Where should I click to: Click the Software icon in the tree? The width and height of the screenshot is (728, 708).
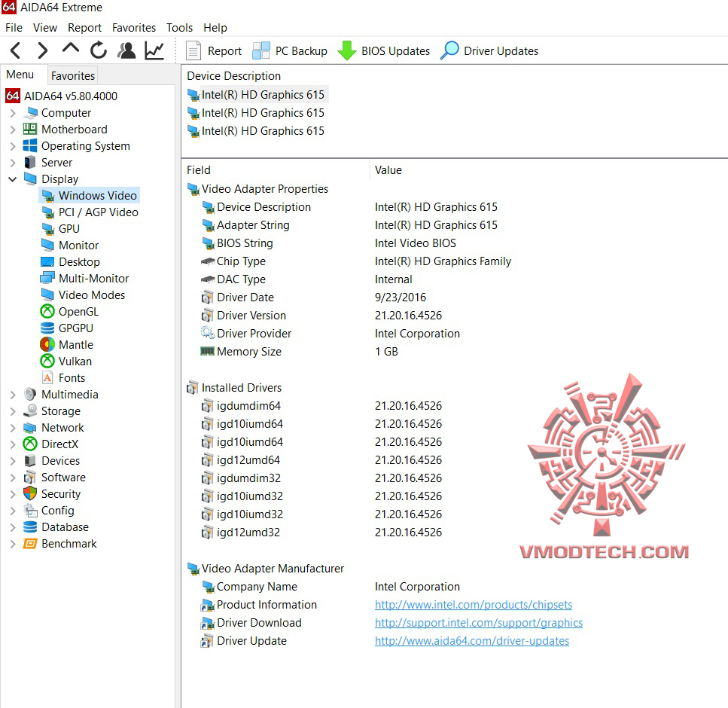(30, 477)
